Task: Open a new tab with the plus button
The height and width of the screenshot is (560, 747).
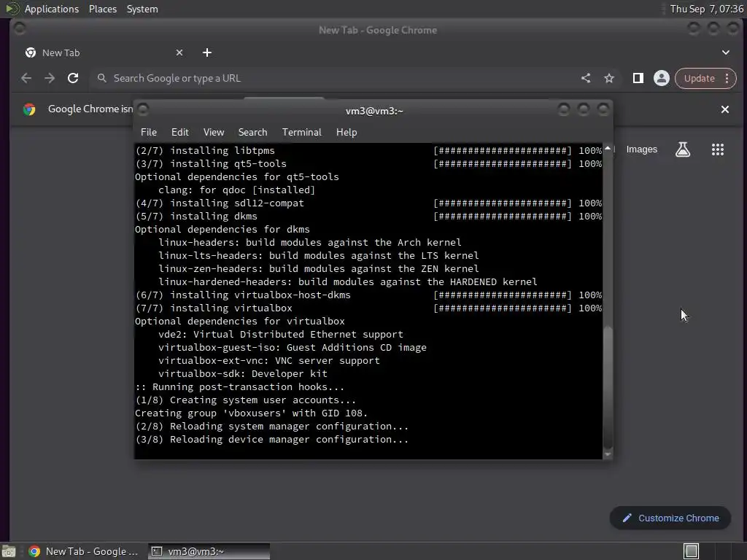Action: 206,52
